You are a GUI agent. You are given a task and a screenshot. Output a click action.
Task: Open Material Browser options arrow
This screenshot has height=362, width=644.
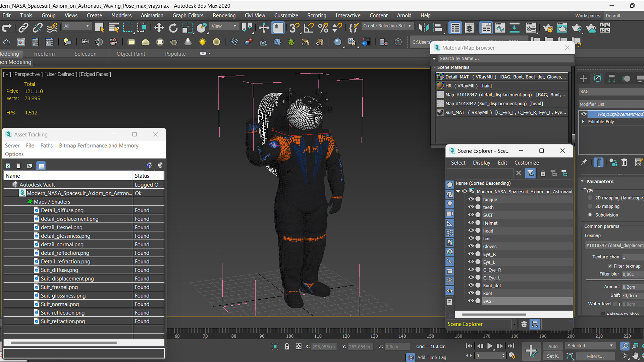[x=434, y=59]
